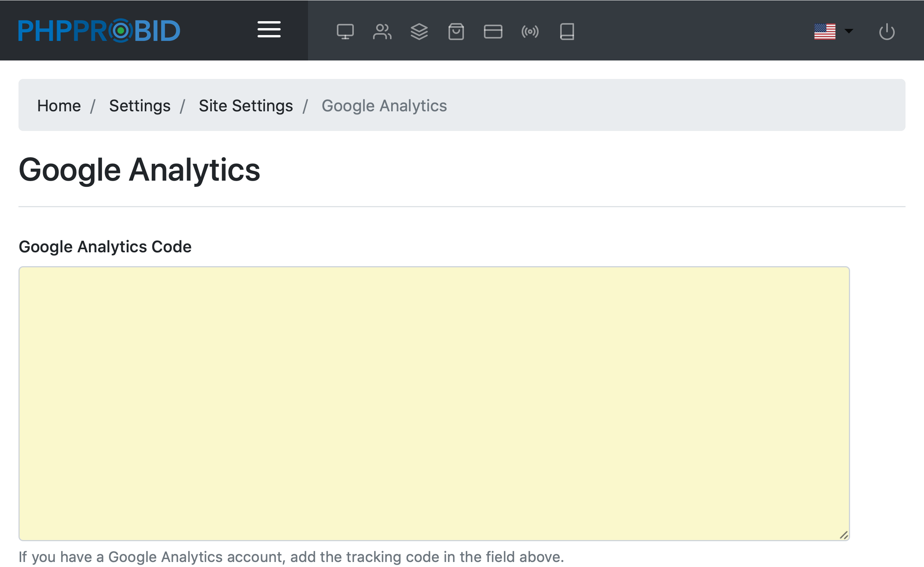Toggle the hamburger sidebar menu
Screen dimensions: 924x567
[269, 30]
